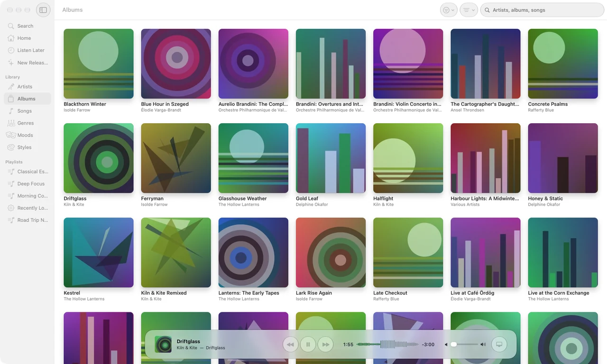This screenshot has height=364, width=607.
Task: Skip forward with the fast-forward button
Action: [x=326, y=345]
